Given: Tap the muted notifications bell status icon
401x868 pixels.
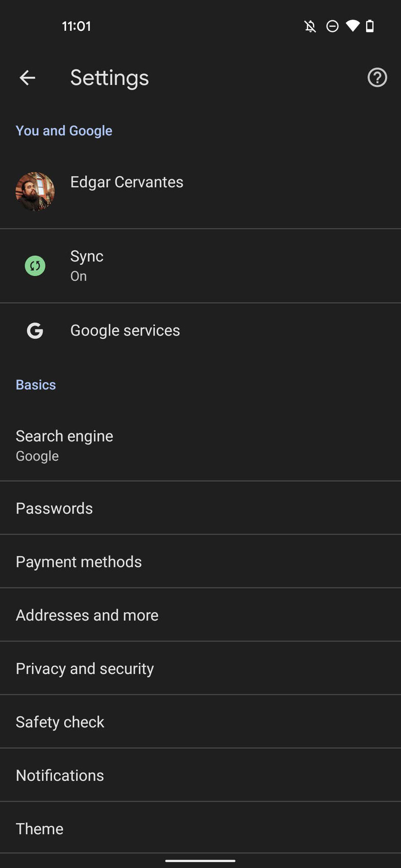Looking at the screenshot, I should click(310, 26).
